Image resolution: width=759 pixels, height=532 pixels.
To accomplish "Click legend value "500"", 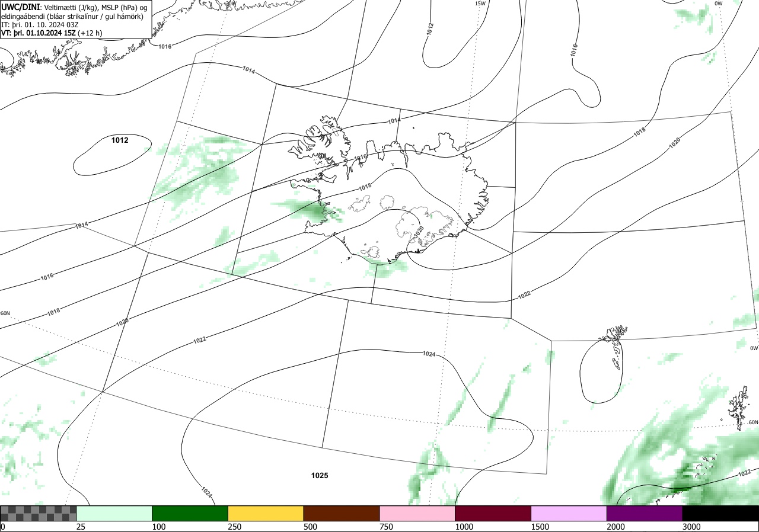I will point(310,527).
